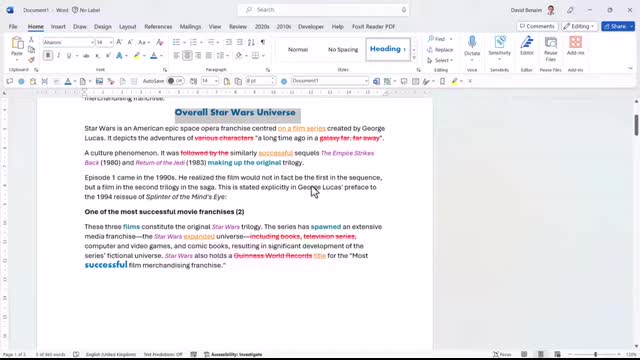Click the vertical scrollbar thumb
Image resolution: width=640 pixels, height=360 pixels.
(636, 125)
